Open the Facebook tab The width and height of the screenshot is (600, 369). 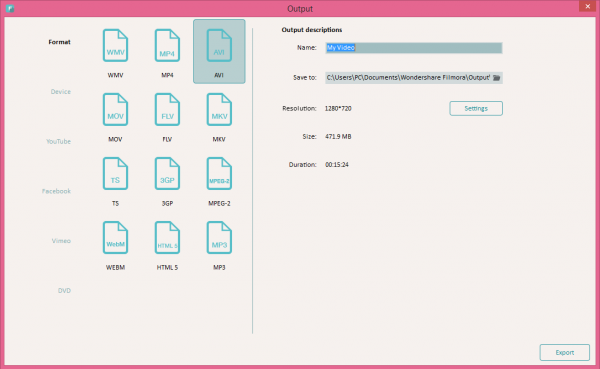pos(56,191)
